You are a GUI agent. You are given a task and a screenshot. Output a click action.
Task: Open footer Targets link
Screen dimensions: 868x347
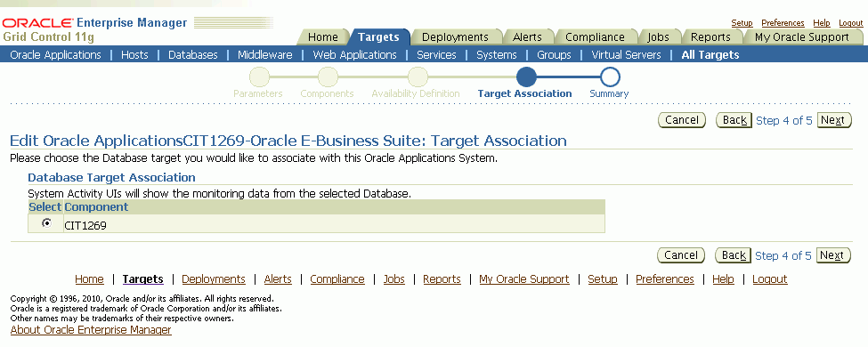pyautogui.click(x=142, y=278)
